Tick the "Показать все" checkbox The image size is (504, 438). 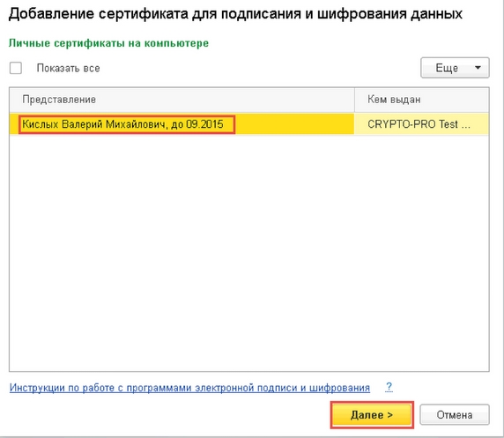click(x=16, y=68)
